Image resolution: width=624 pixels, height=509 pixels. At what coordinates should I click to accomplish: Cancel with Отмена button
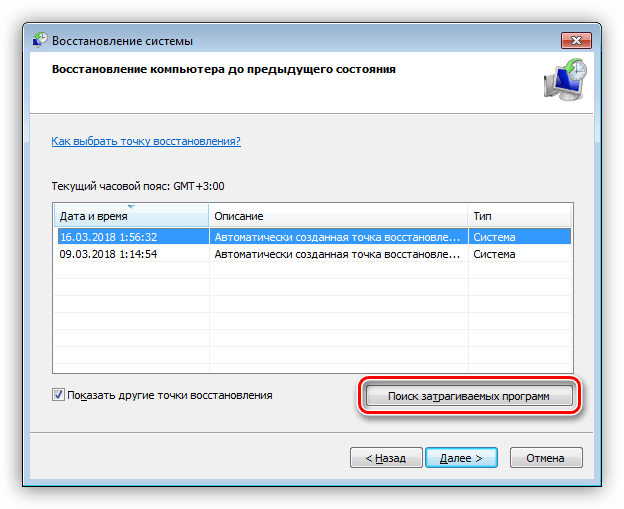[546, 458]
